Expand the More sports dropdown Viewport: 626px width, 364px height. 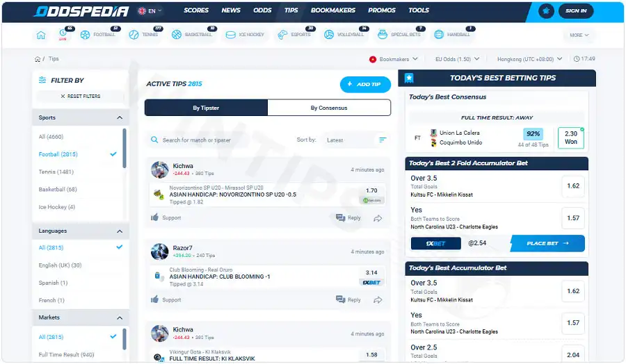tap(579, 35)
